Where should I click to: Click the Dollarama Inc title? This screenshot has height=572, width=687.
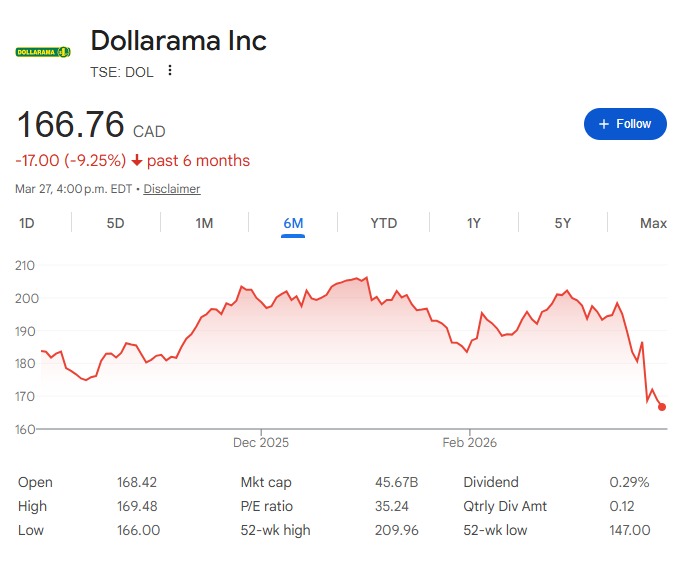point(179,41)
